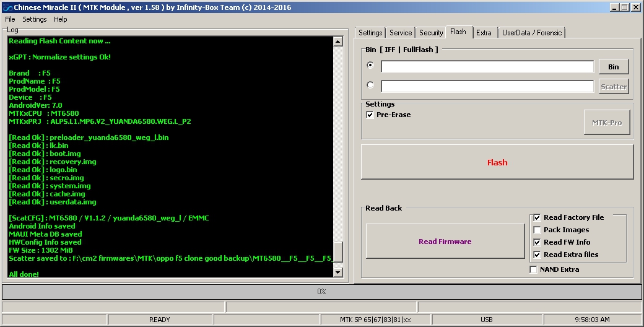Click the Read Firmware button
Screen dimensions: 644x327
click(445, 242)
